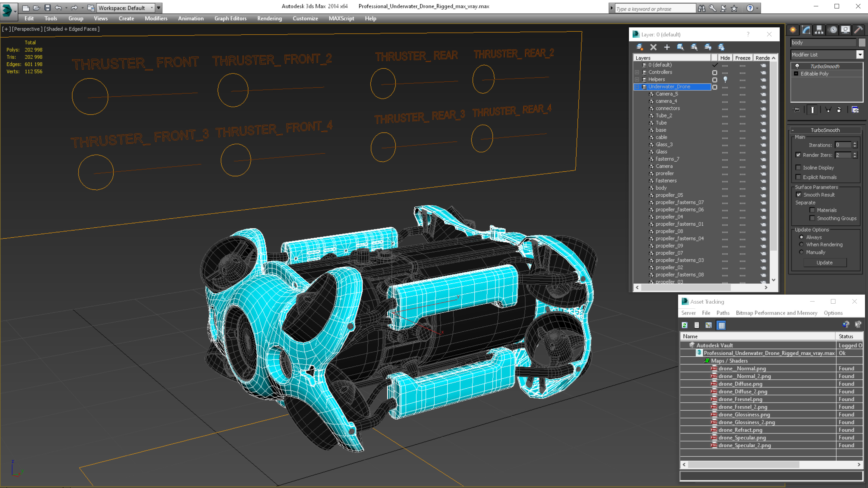The width and height of the screenshot is (868, 488).
Task: Open the Undo history dropdown arrow
Action: coord(66,8)
